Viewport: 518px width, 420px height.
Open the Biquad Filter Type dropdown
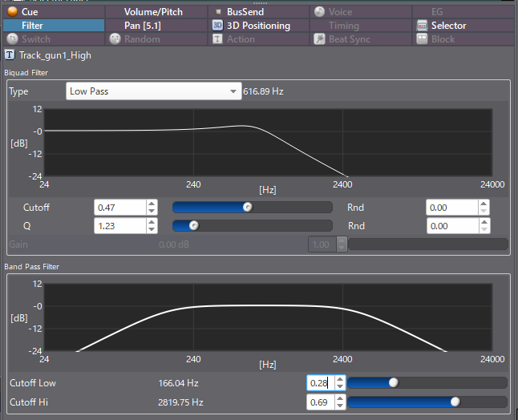(x=154, y=91)
